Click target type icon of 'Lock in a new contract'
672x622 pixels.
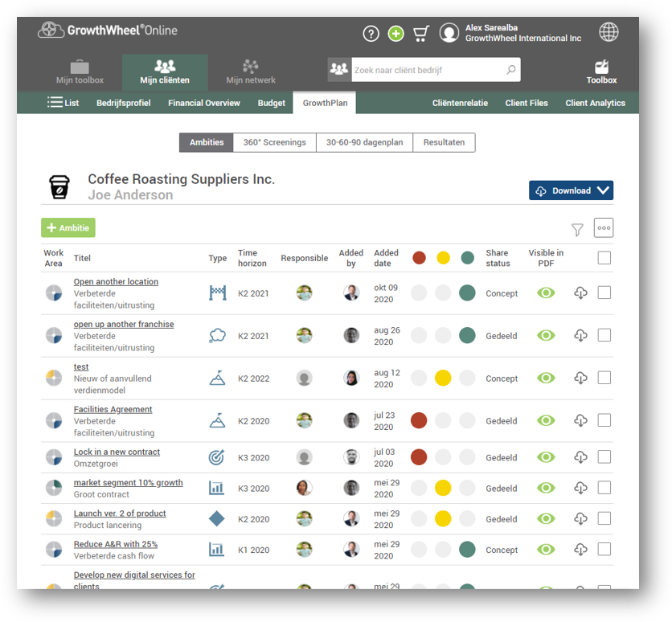216,457
